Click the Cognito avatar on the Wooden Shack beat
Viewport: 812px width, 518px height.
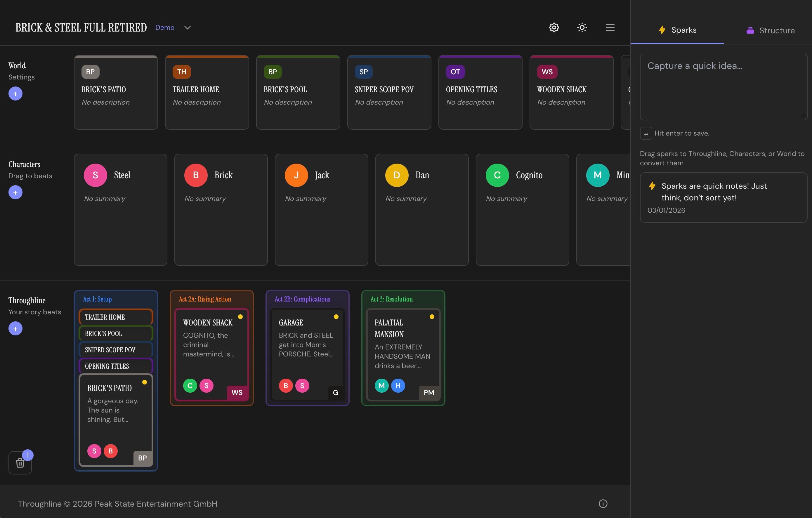point(190,385)
